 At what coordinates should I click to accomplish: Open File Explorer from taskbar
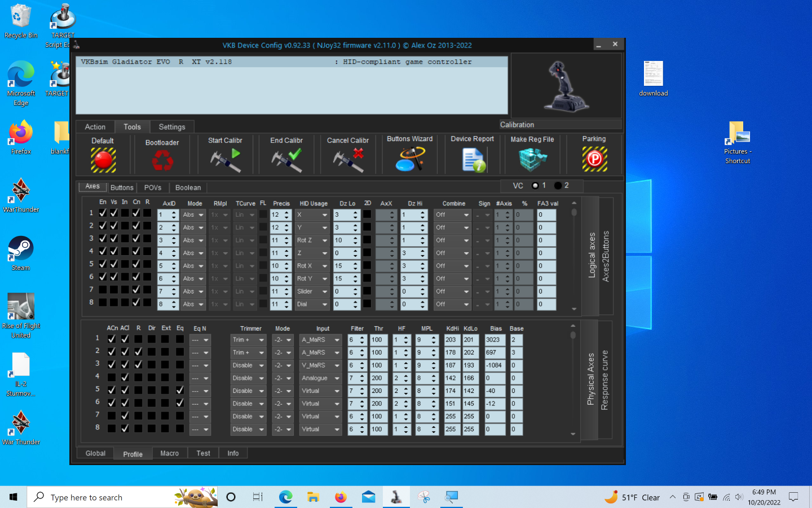point(313,497)
